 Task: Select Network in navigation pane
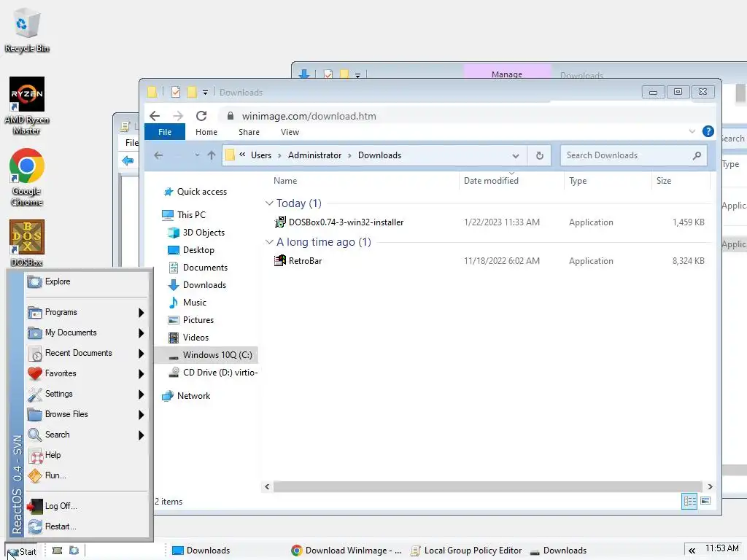[193, 396]
